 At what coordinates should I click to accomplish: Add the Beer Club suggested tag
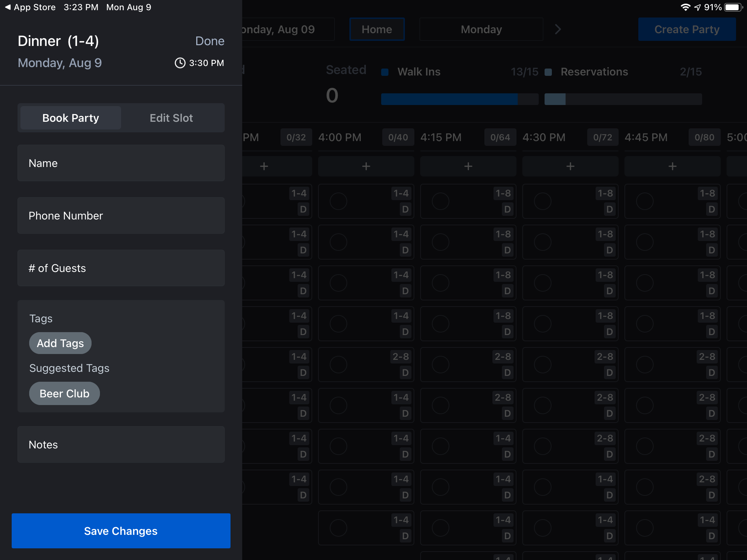[65, 393]
